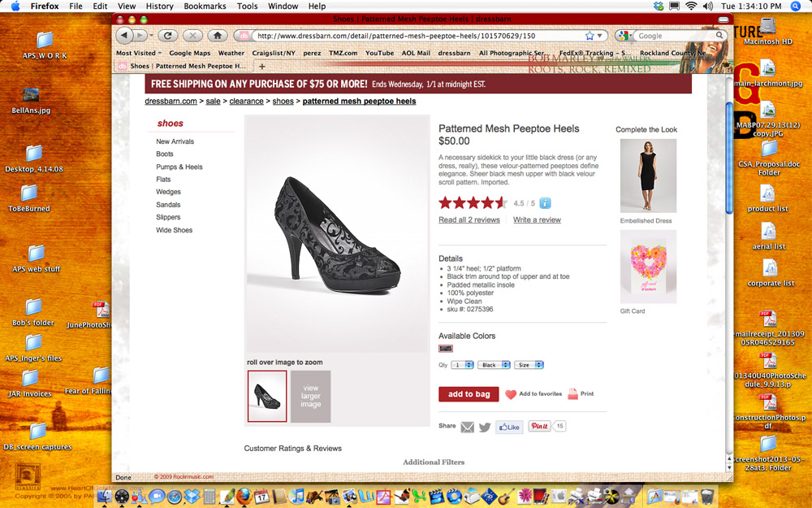This screenshot has width=812, height=508.
Task: Click the five-star rating display
Action: [x=472, y=203]
